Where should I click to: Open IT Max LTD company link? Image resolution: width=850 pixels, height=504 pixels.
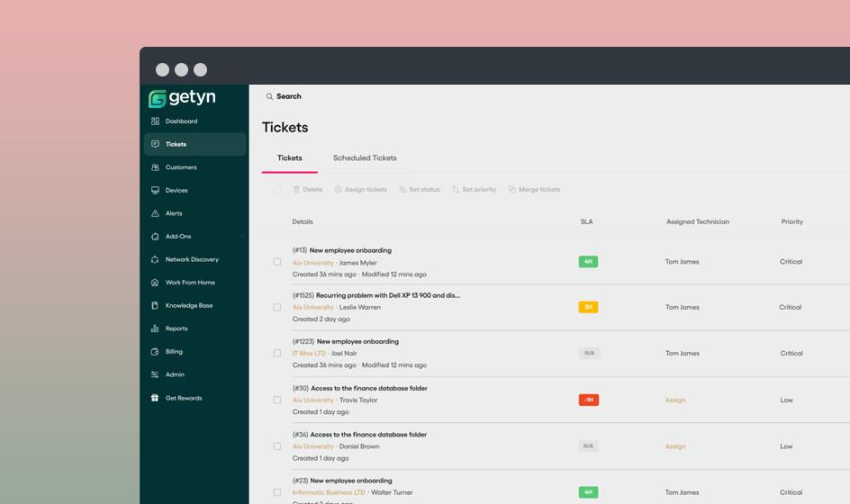point(309,354)
